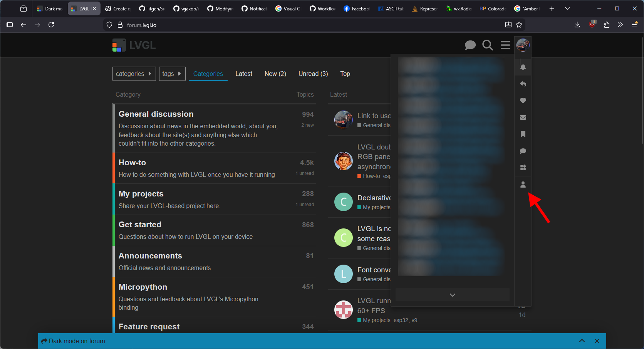Open the profile person icon tab
Screen dimensions: 644x349
pos(523,185)
